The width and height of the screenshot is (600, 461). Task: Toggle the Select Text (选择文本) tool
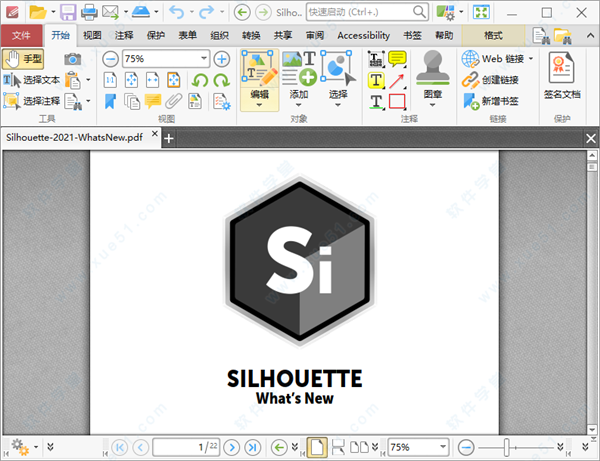click(x=32, y=80)
